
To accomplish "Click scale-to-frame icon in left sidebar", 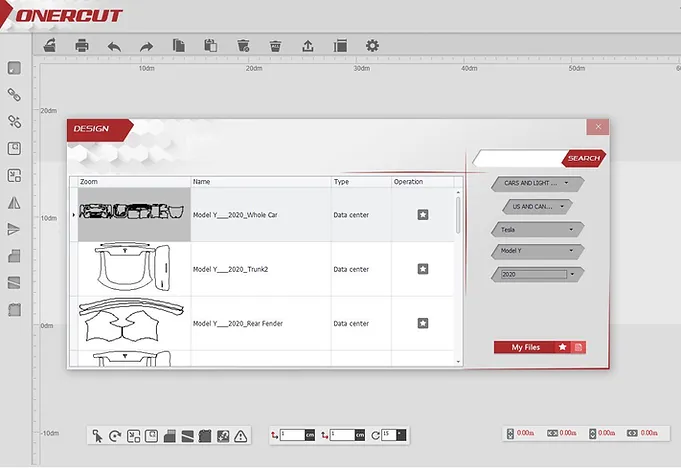I will tap(14, 175).
